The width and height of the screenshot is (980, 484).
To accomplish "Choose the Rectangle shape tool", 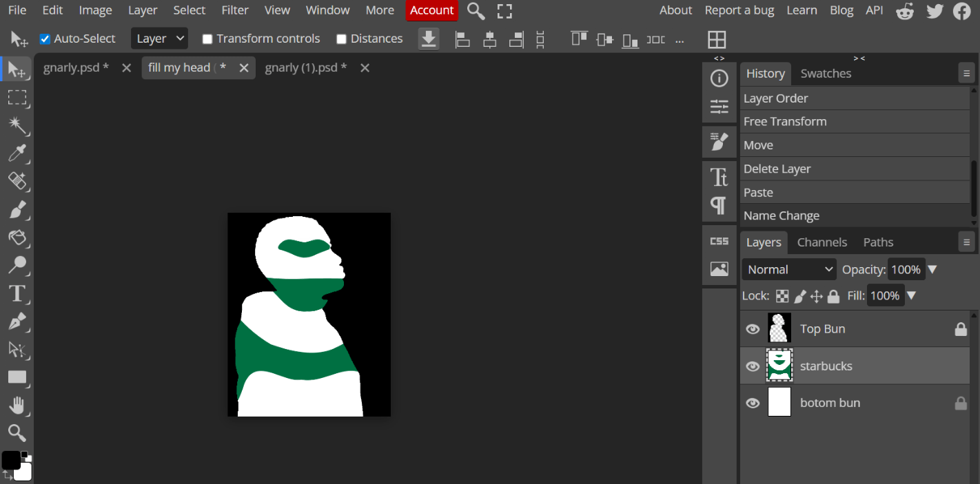I will (x=17, y=377).
